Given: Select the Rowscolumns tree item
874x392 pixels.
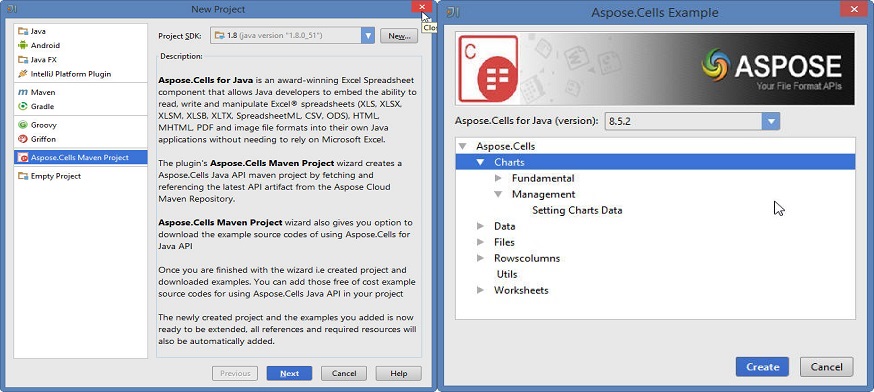Looking at the screenshot, I should 527,259.
